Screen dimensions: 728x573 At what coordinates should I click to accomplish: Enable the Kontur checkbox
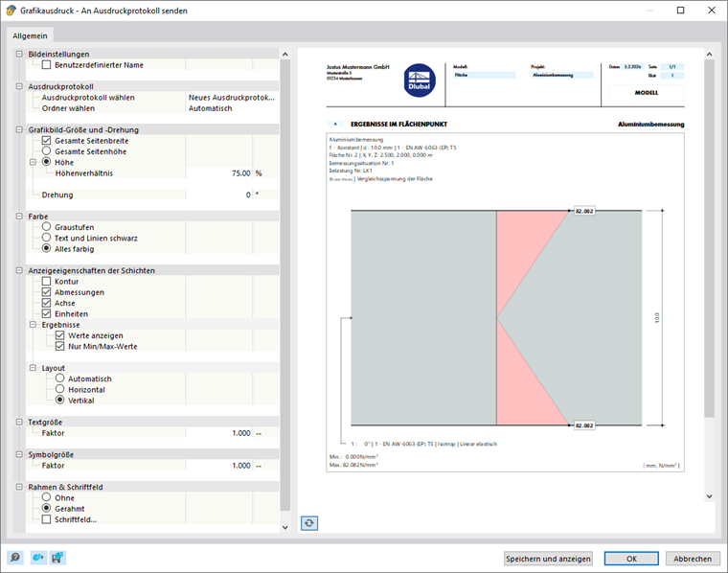[x=46, y=282]
